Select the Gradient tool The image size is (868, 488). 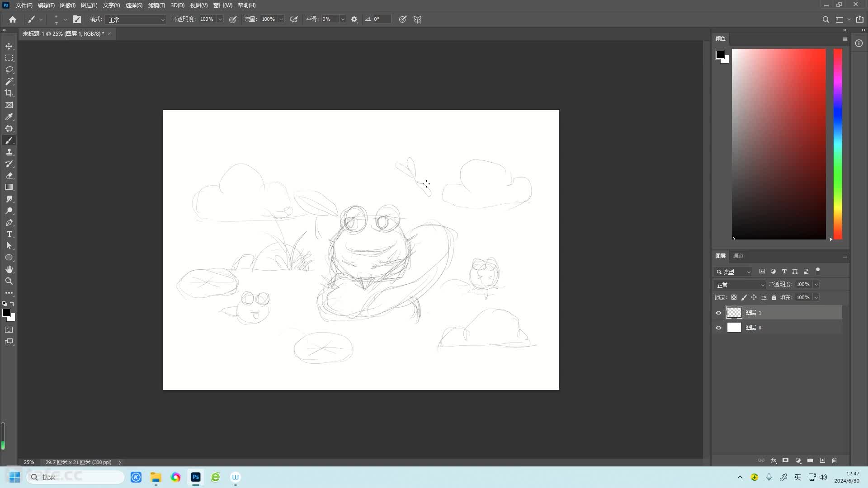click(x=9, y=187)
